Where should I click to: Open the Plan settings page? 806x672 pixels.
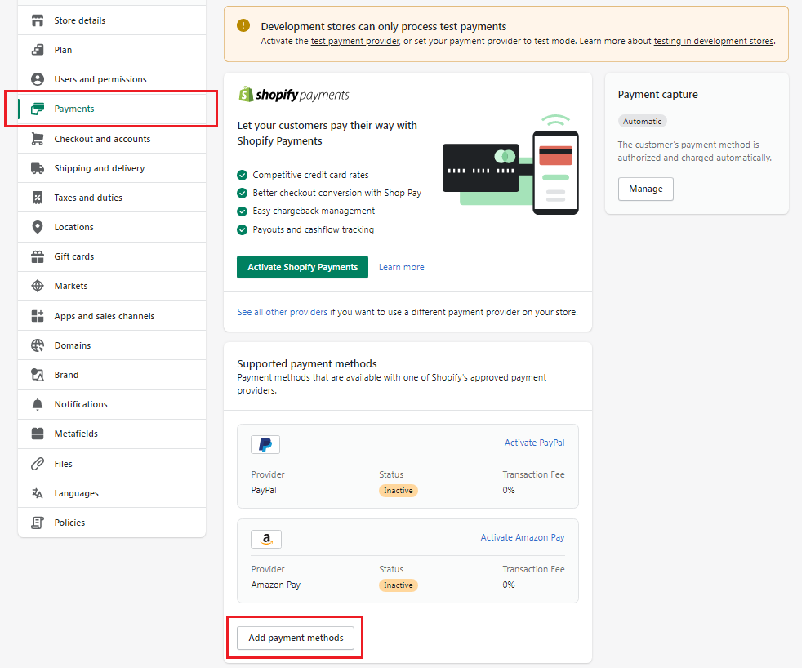click(112, 50)
